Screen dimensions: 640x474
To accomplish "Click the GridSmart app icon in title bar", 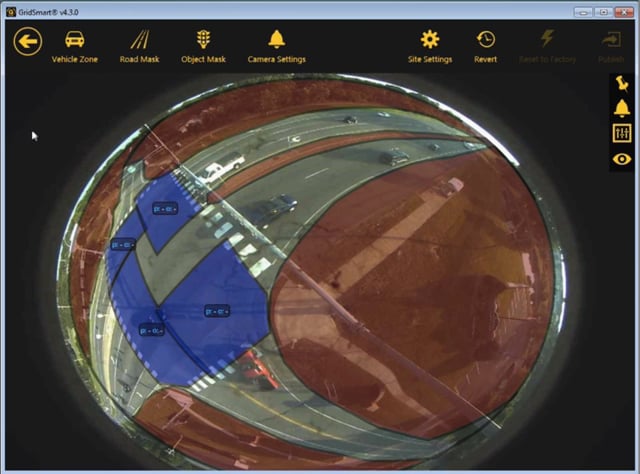I will point(11,12).
